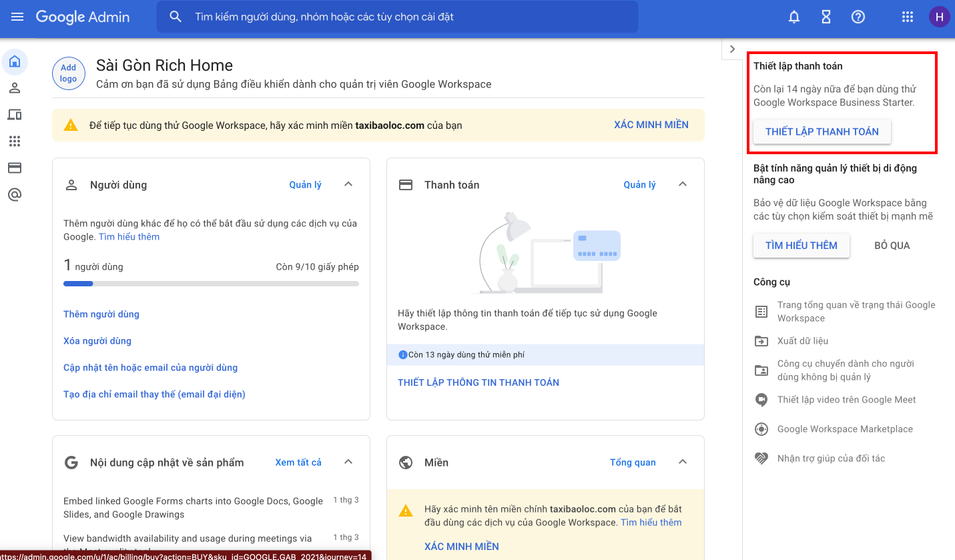Click Xóa người dùng link
The image size is (955, 560).
click(x=97, y=341)
